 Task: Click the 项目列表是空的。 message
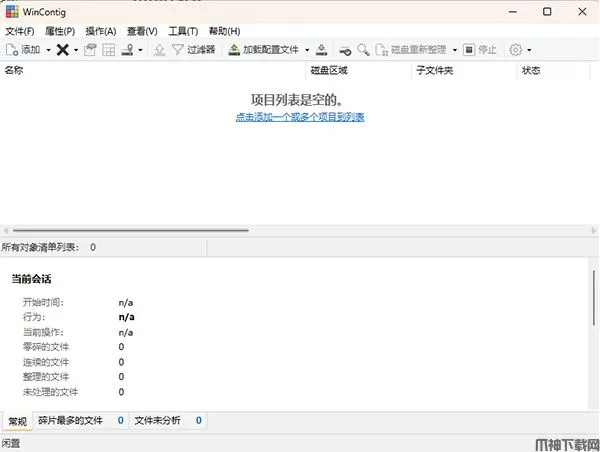click(x=297, y=100)
